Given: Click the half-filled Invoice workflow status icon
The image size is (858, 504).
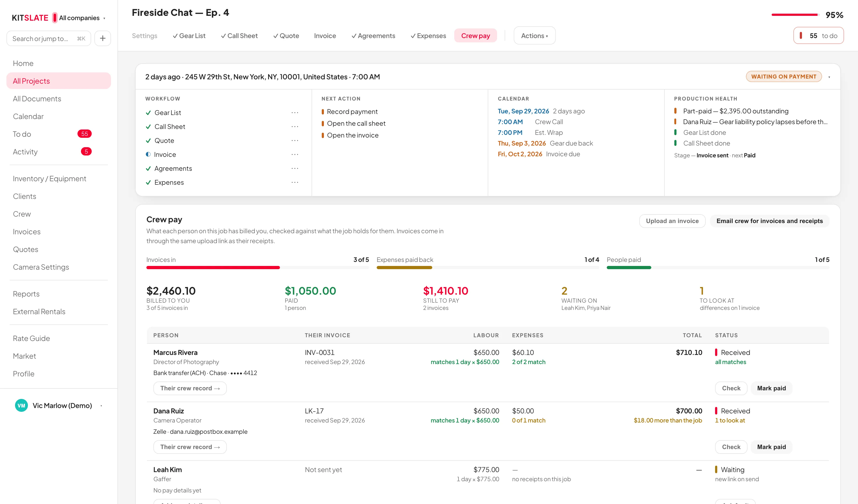Looking at the screenshot, I should [x=148, y=154].
